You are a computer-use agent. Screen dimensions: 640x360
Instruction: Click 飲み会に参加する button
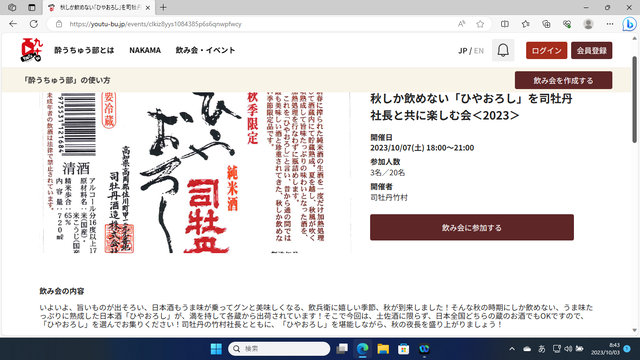[472, 227]
